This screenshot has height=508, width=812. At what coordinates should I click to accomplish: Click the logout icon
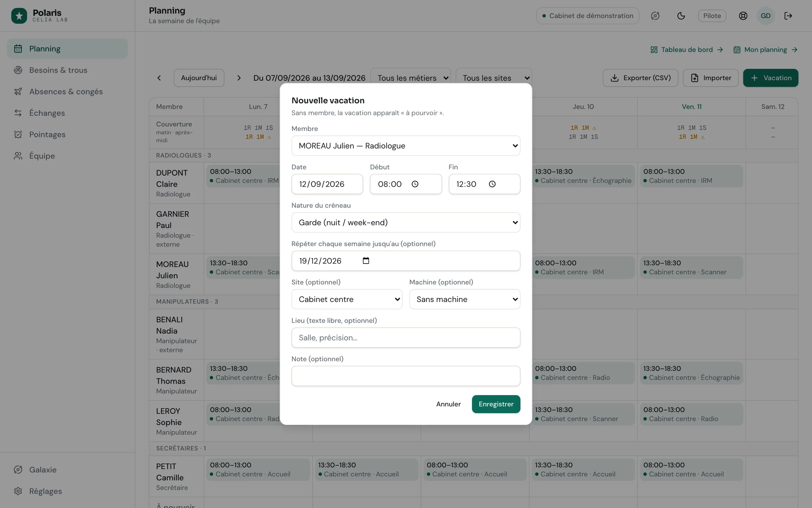click(x=788, y=16)
